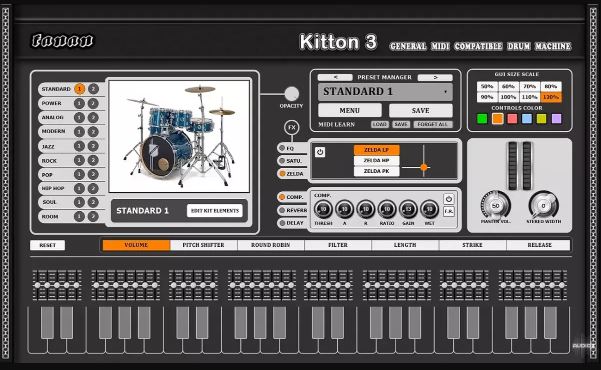The image size is (601, 370).
Task: Click the round FX icon
Action: pyautogui.click(x=292, y=128)
